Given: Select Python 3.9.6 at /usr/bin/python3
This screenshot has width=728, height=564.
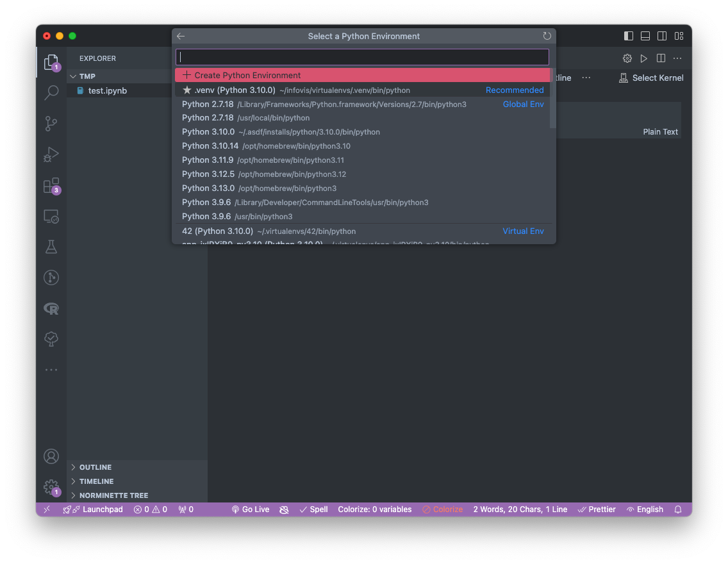Looking at the screenshot, I should point(362,217).
